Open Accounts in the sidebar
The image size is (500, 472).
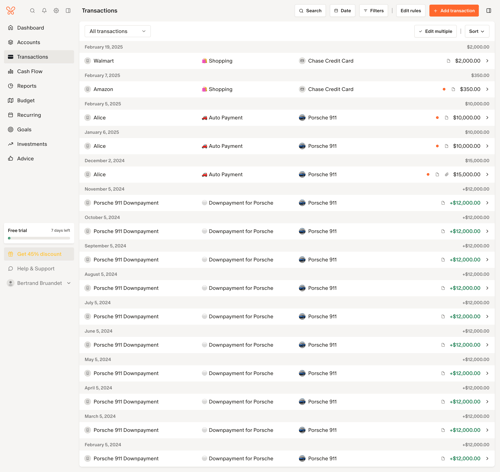click(39, 42)
